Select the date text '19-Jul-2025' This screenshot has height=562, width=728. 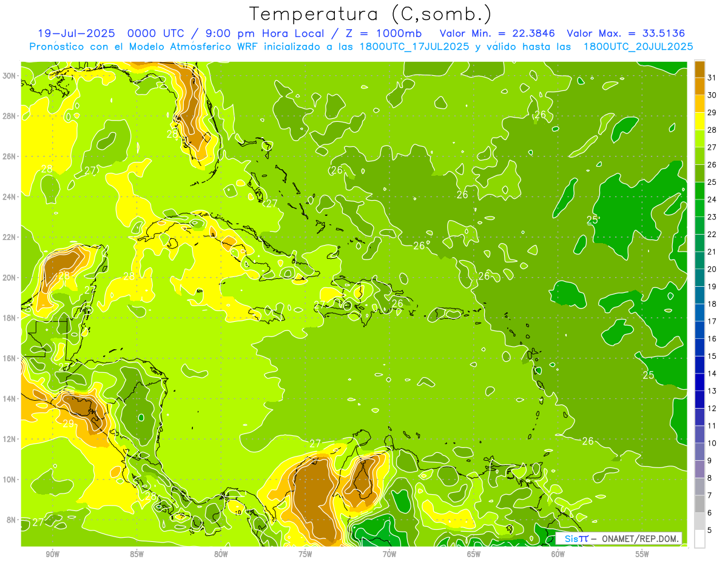click(77, 33)
